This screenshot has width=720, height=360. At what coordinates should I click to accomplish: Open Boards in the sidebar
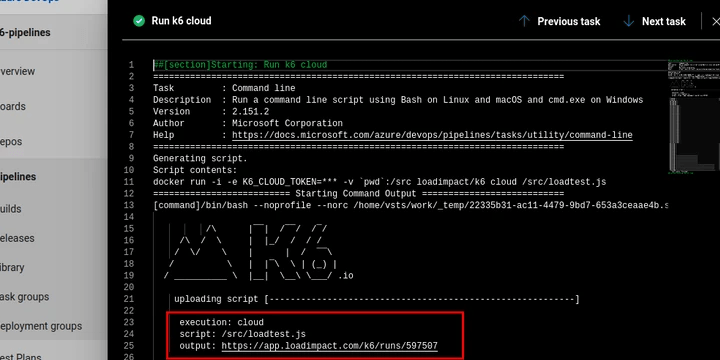[13, 106]
